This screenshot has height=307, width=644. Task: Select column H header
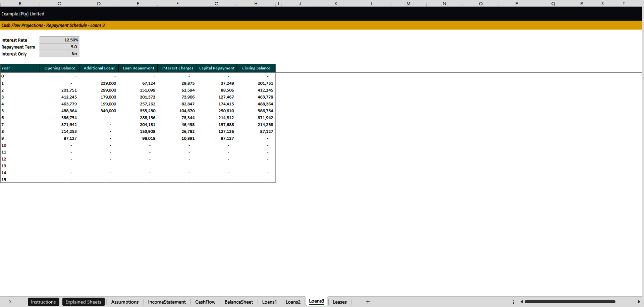[x=256, y=4]
